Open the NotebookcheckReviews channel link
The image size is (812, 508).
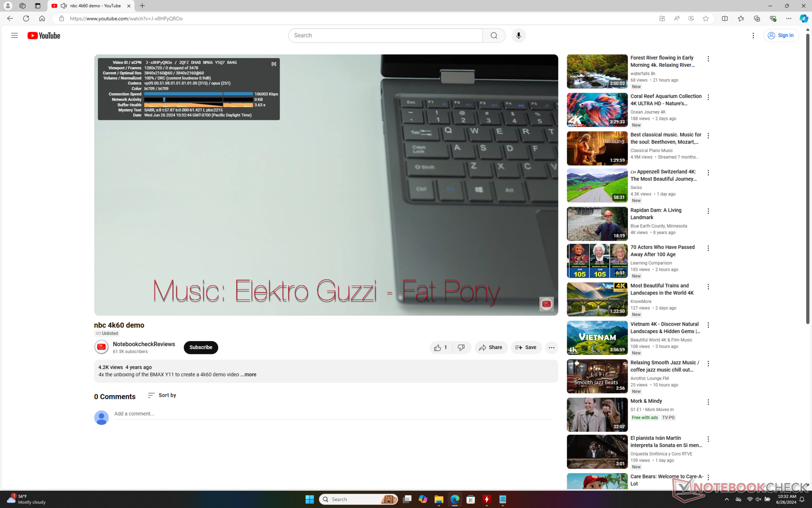[144, 344]
